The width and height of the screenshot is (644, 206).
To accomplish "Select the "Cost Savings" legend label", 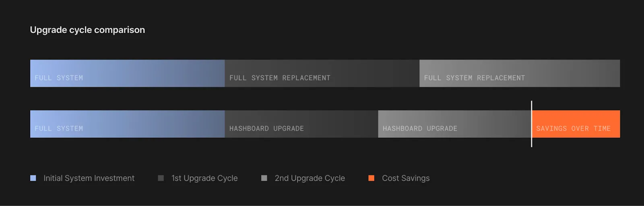I will coord(406,178).
